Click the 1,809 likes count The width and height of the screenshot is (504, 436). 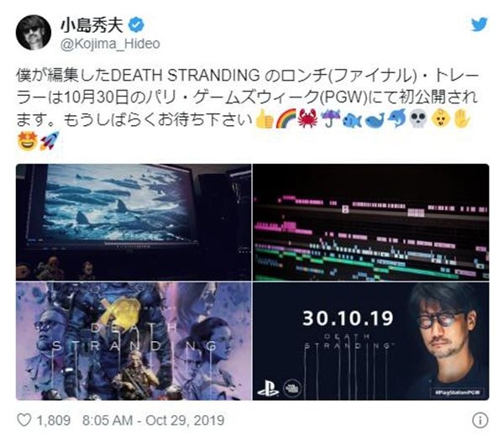(54, 420)
